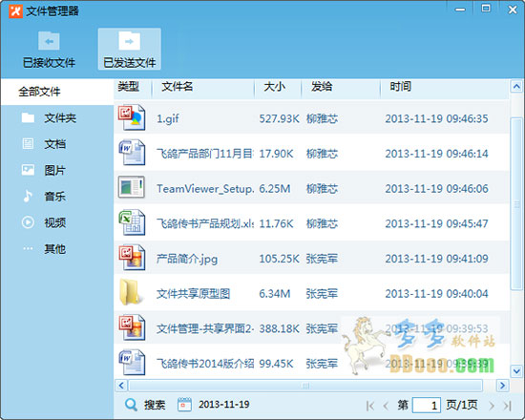Filter by 文件夹 category label
The width and height of the screenshot is (525, 420).
[60, 118]
